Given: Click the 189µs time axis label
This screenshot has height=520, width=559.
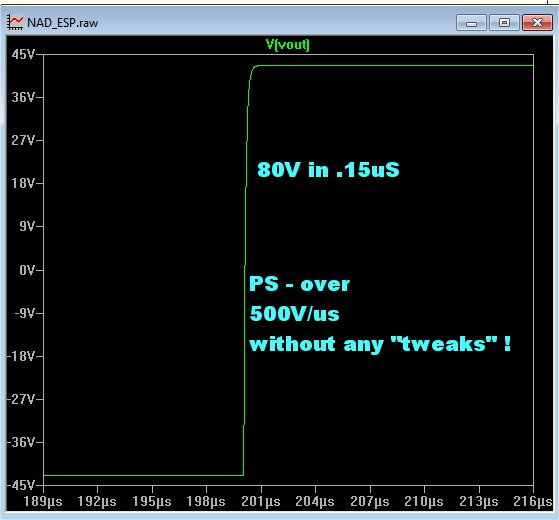Looking at the screenshot, I should (x=43, y=502).
